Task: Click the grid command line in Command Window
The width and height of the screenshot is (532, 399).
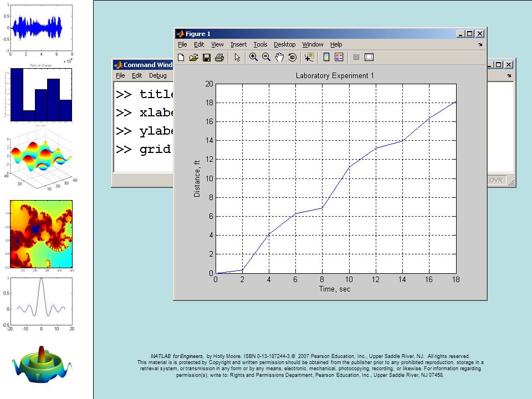Action: (144, 149)
